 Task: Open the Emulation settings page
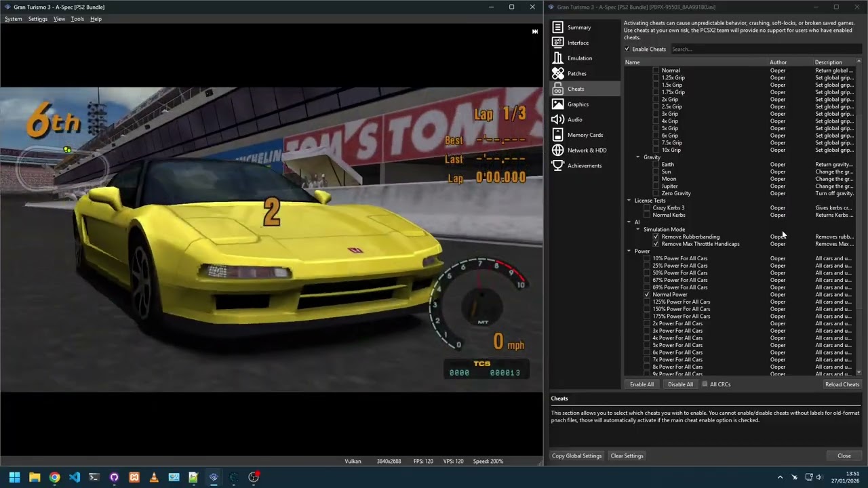(585, 58)
